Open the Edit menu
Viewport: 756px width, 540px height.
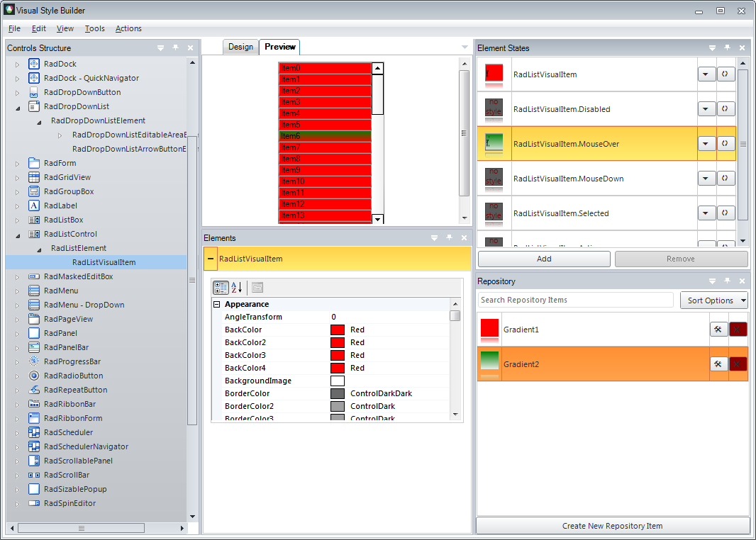pos(38,28)
